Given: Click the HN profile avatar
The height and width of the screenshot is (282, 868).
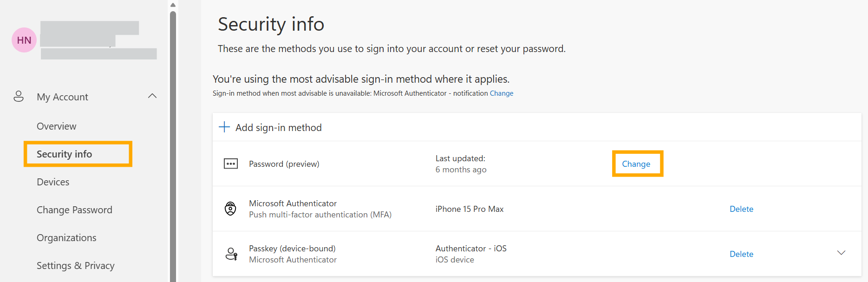Looking at the screenshot, I should [x=24, y=40].
